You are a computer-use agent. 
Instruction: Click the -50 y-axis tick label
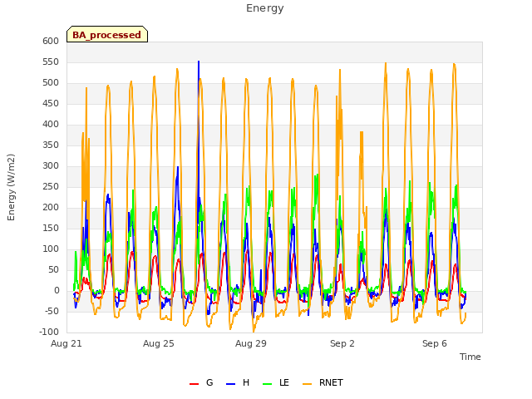click(x=51, y=312)
